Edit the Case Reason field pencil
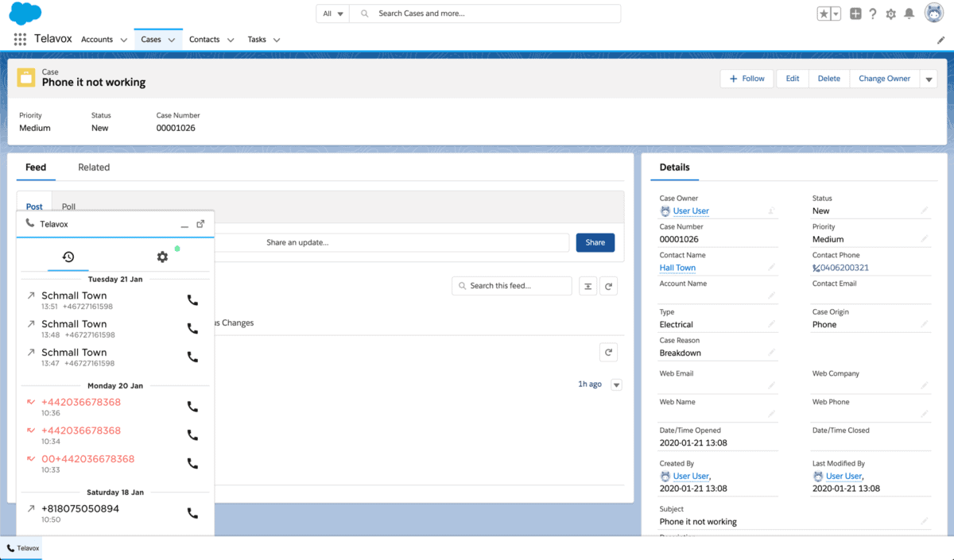This screenshot has height=560, width=954. (771, 353)
